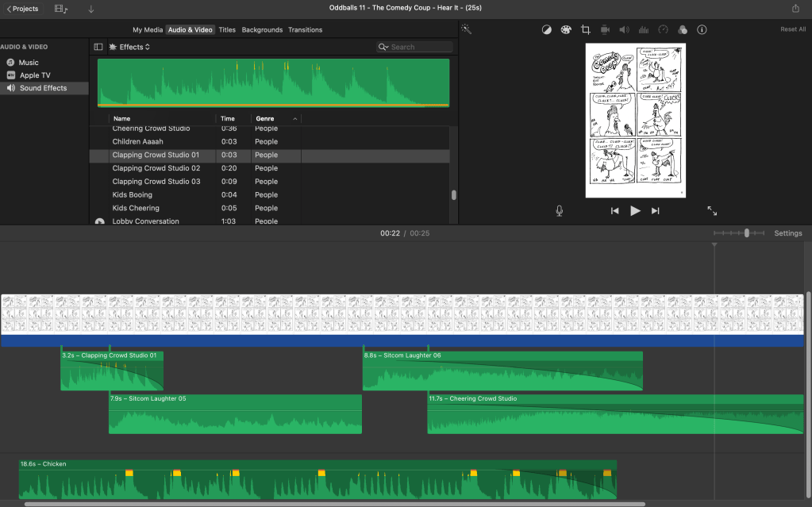Switch to the Titles tab
This screenshot has height=507, width=812.
coord(227,29)
